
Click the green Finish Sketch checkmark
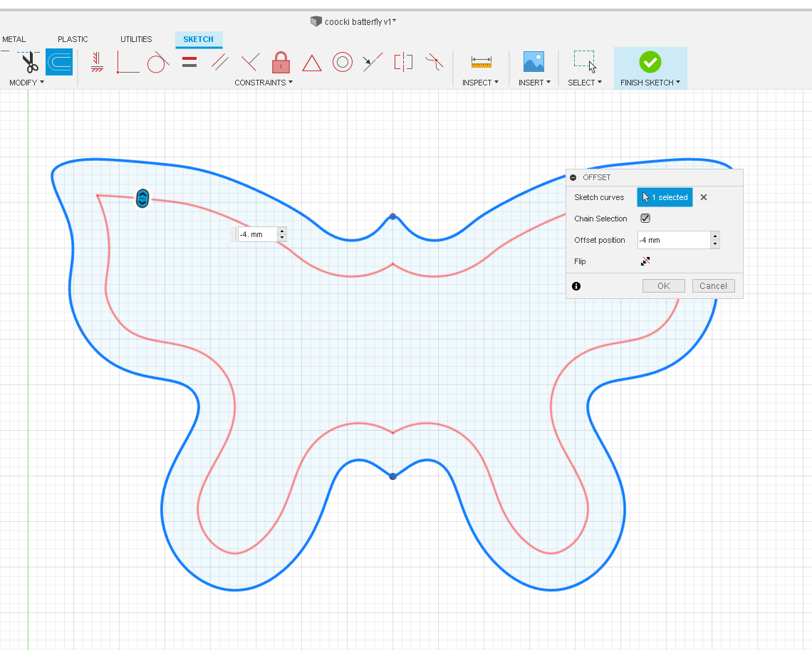click(650, 62)
